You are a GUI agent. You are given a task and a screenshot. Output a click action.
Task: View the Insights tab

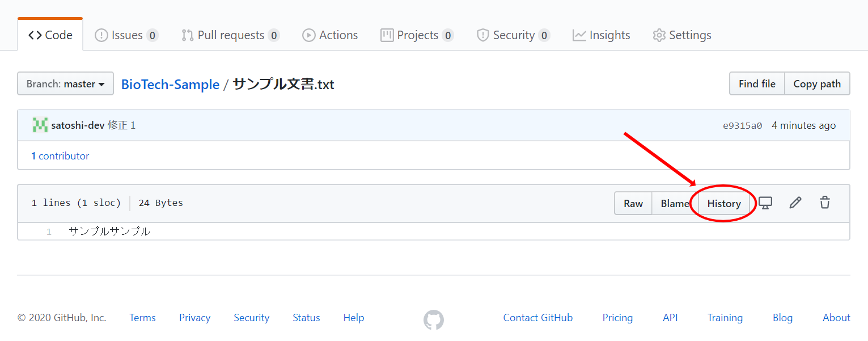tap(601, 35)
